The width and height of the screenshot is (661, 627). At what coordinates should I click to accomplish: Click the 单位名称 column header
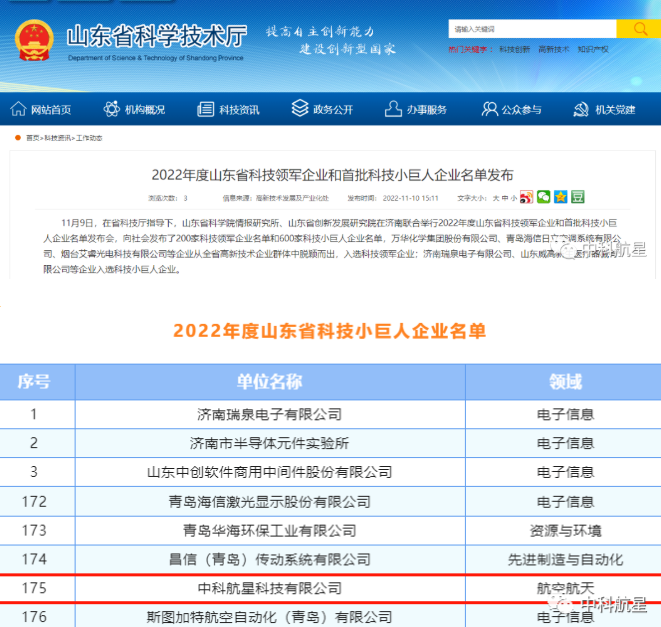click(x=270, y=382)
